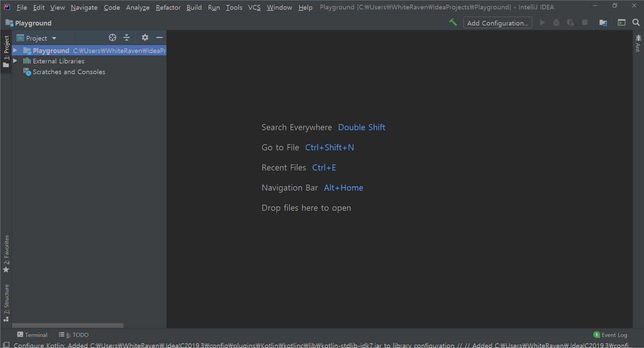Screen dimensions: 644x348
Task: Open the Window menu
Action: [279, 7]
